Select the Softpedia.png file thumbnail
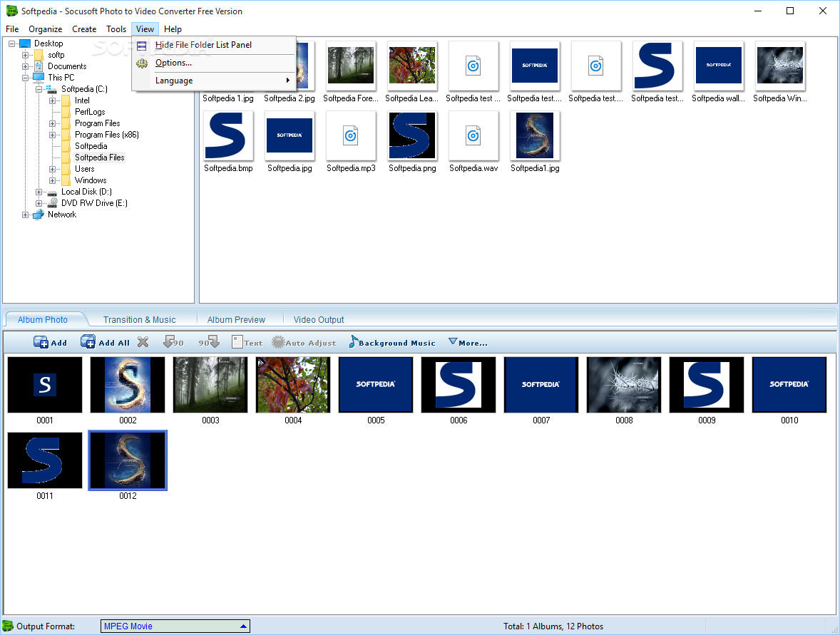This screenshot has height=635, width=840. click(x=412, y=136)
